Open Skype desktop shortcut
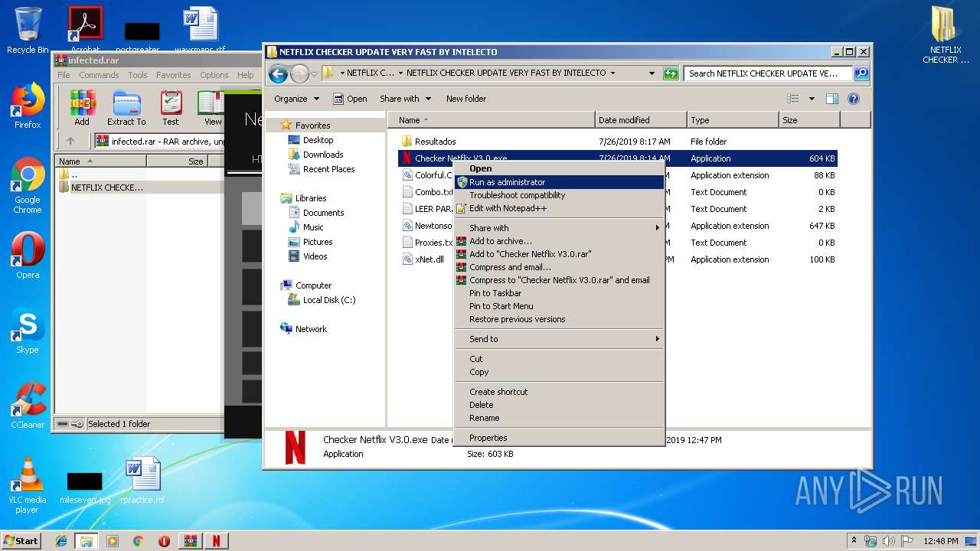 click(28, 331)
